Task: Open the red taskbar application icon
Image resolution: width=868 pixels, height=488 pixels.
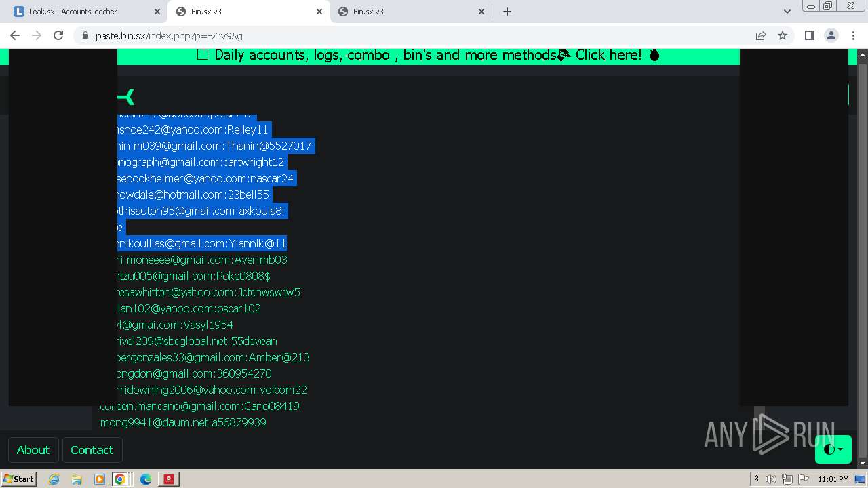Action: pyautogui.click(x=169, y=479)
